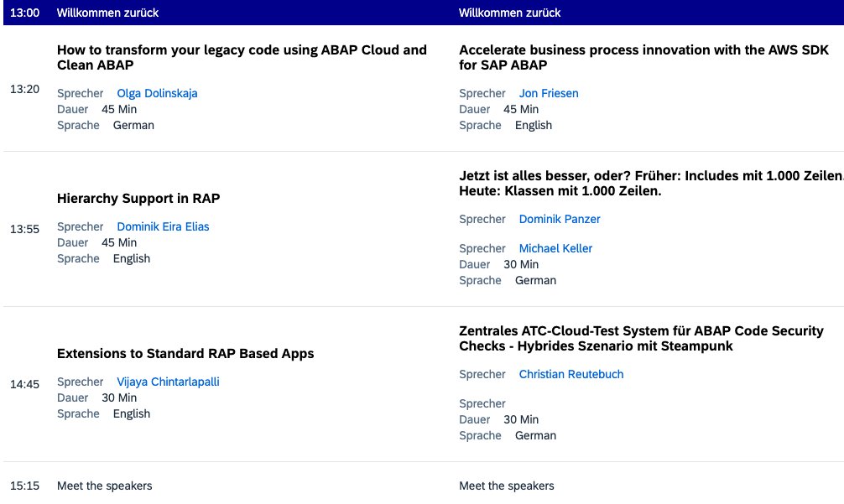Click the 13:00 time in header

coord(25,13)
